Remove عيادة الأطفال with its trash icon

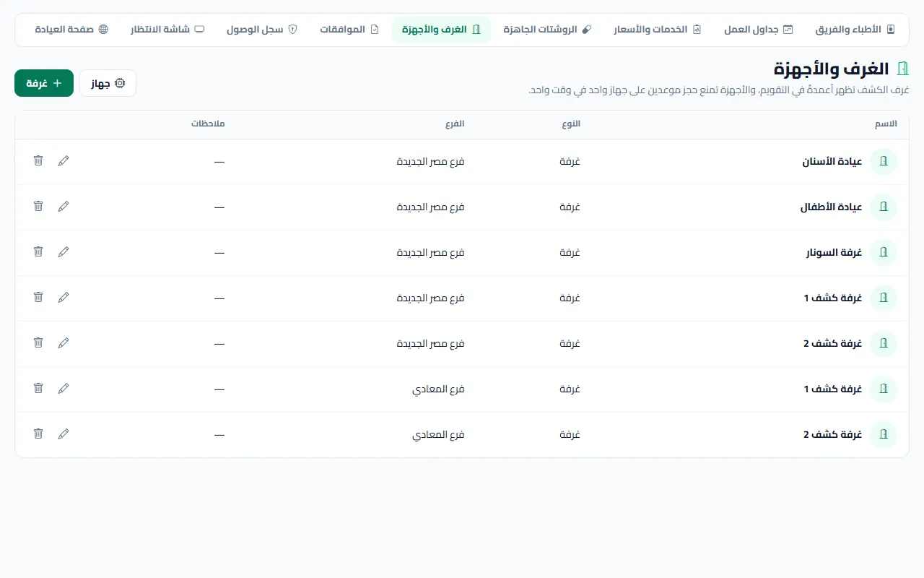[x=38, y=206]
